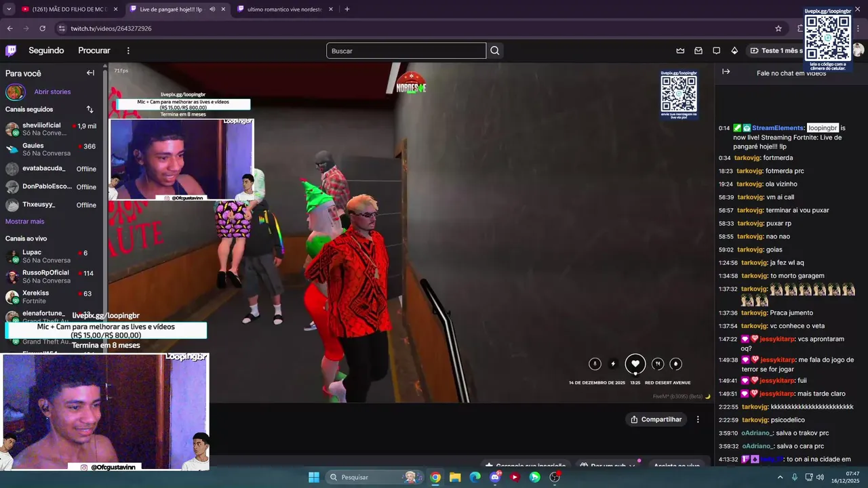The image size is (868, 488).
Task: Mute the Live de pangaré tab audio
Action: tap(212, 9)
